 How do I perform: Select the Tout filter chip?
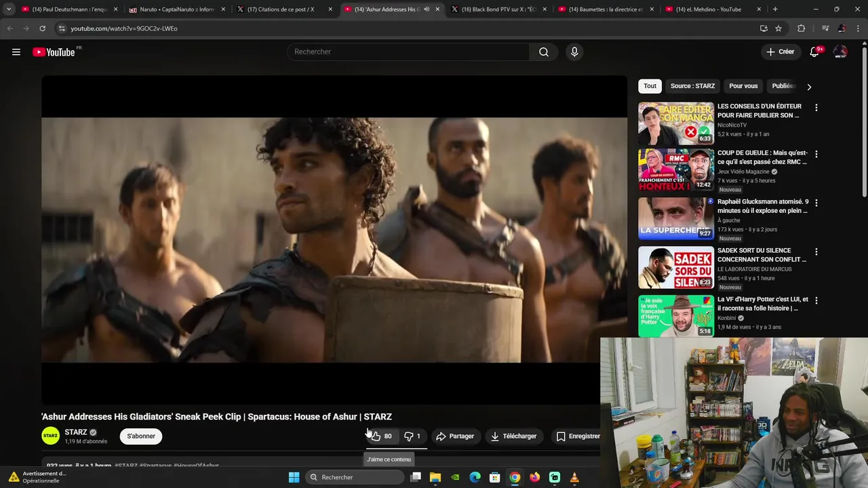(x=650, y=86)
